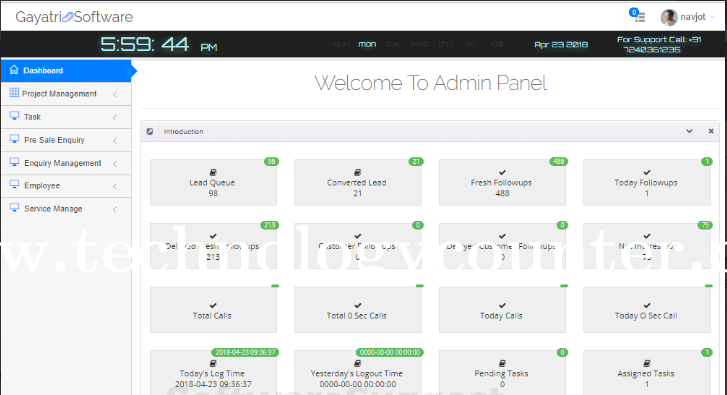Click the Today Calls checkmark icon
The height and width of the screenshot is (395, 727).
coord(502,306)
